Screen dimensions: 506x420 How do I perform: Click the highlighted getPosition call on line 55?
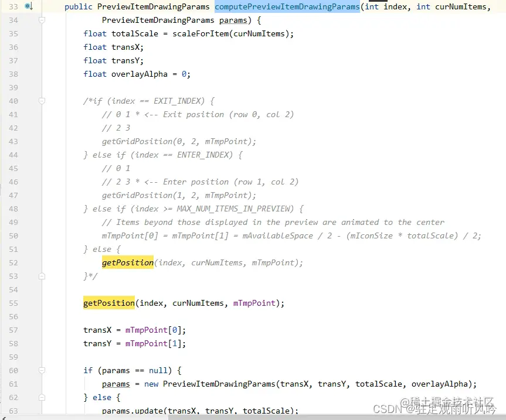(x=108, y=303)
